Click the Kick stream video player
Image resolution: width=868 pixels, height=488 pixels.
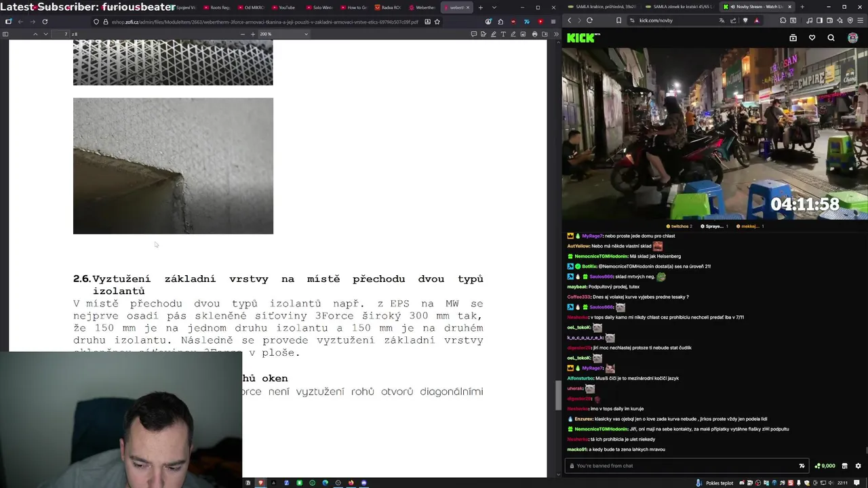(x=715, y=134)
